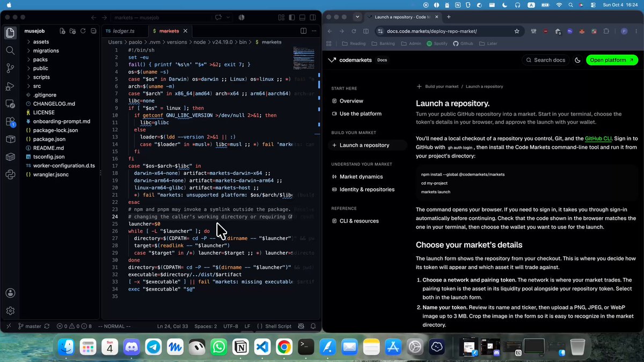Click the Chrome address bar URL
The image size is (644, 362).
432,31
